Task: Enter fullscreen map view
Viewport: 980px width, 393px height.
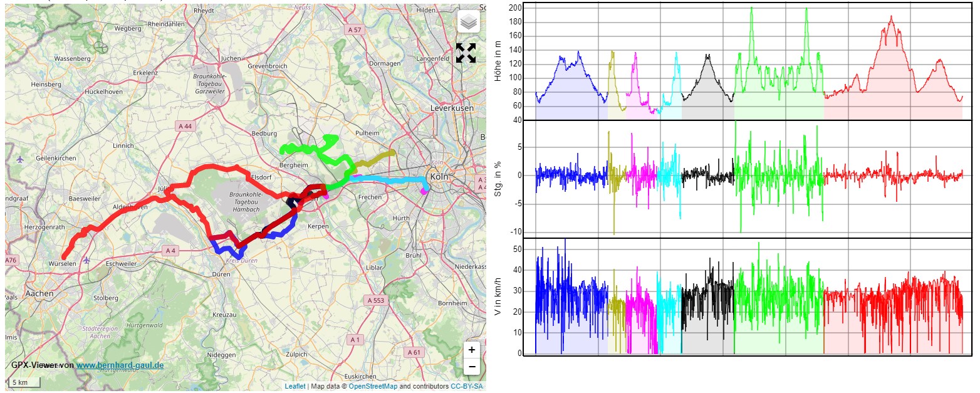Action: [x=466, y=53]
